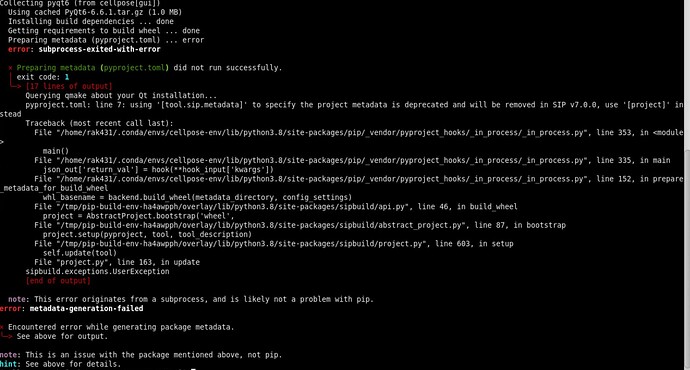
Task: Click the 'error: metadata-generation-failed' line
Action: tap(71, 308)
